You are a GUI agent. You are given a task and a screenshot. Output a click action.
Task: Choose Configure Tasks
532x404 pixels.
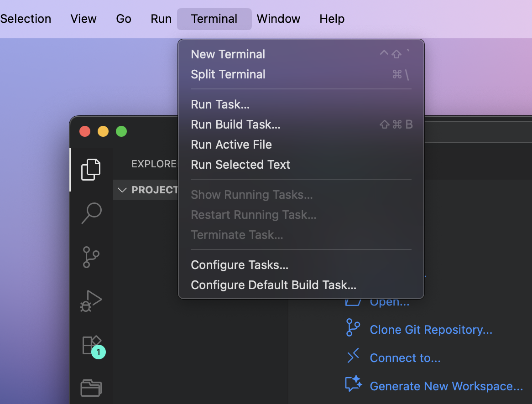(240, 264)
